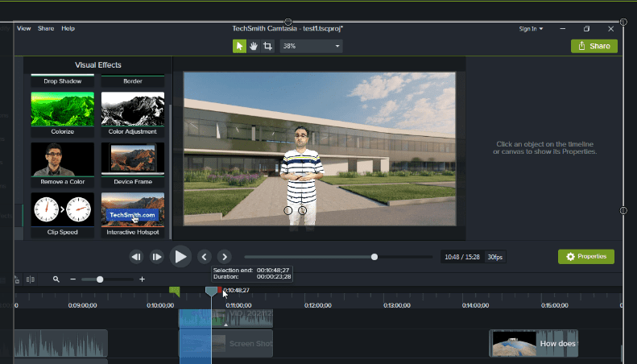Choose the Color Adjustment effect
Image resolution: width=637 pixels, height=364 pixels.
pos(133,114)
